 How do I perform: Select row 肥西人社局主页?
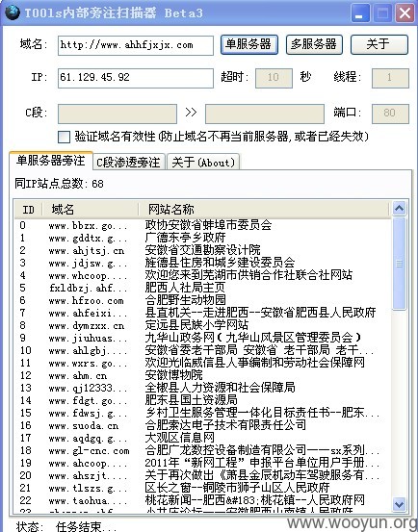pos(203,288)
